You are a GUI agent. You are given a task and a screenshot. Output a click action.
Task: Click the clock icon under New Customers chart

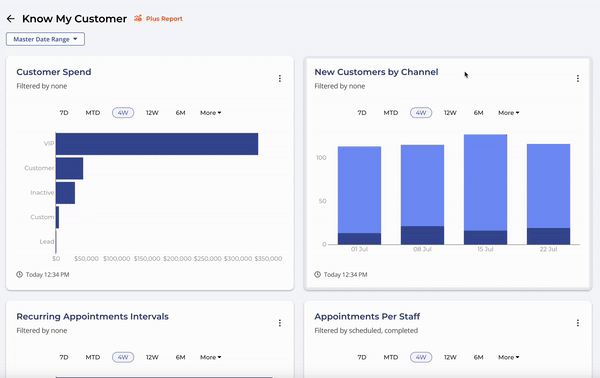click(x=318, y=274)
